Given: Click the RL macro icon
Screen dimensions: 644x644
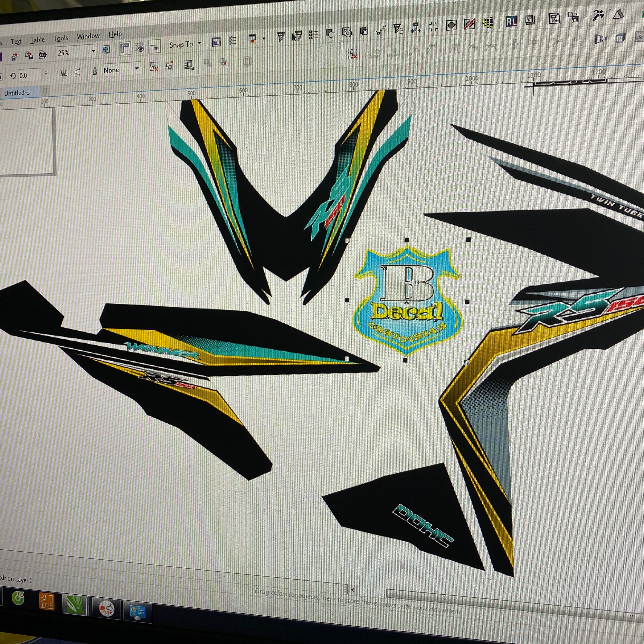Looking at the screenshot, I should pyautogui.click(x=511, y=21).
